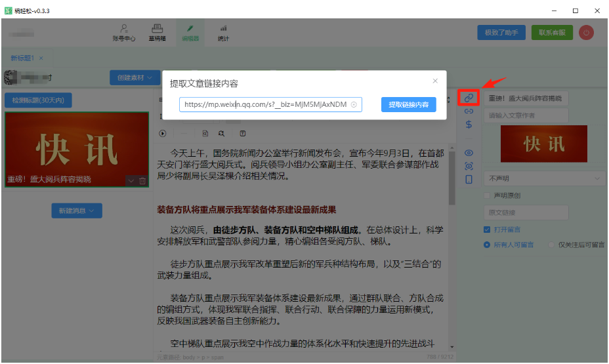Click the mobile phone preview icon
The height and width of the screenshot is (364, 609).
(469, 179)
